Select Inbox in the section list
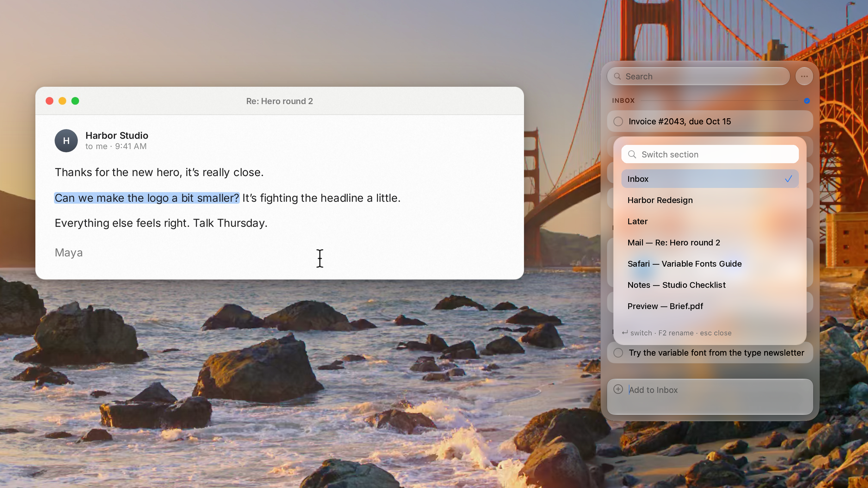Screen dimensions: 868x488 (x=710, y=179)
